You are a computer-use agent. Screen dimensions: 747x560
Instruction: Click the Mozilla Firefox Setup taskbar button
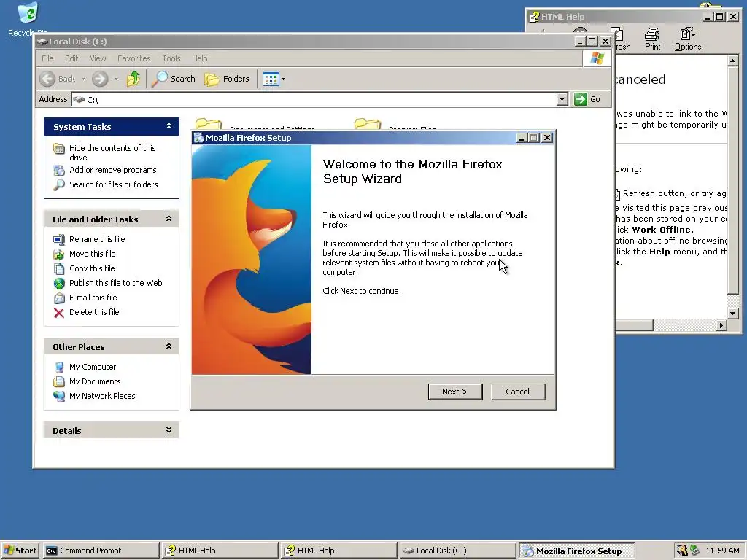[x=576, y=551]
